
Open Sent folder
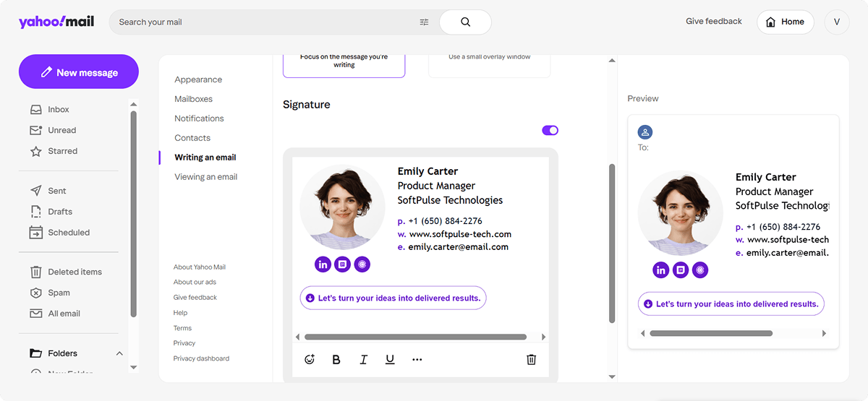pos(57,191)
